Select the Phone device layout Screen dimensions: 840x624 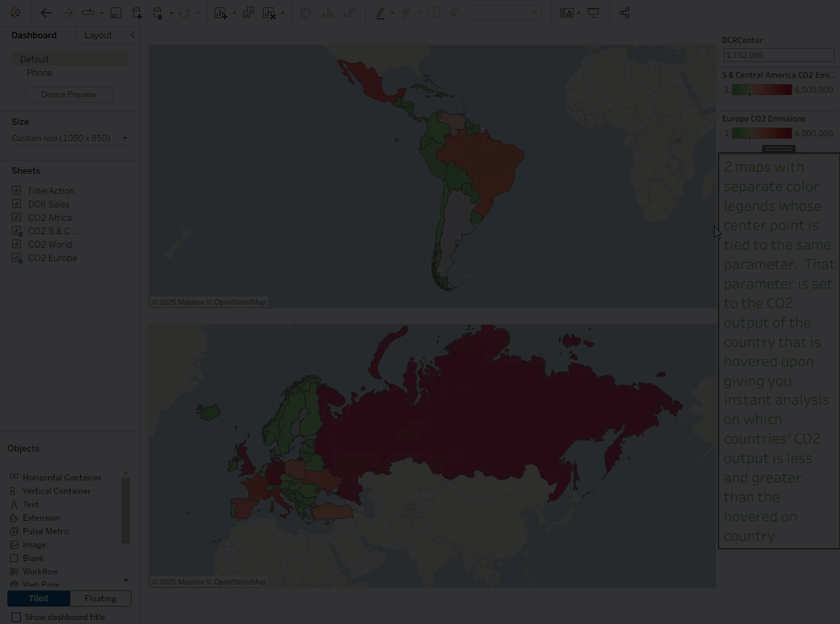40,72
